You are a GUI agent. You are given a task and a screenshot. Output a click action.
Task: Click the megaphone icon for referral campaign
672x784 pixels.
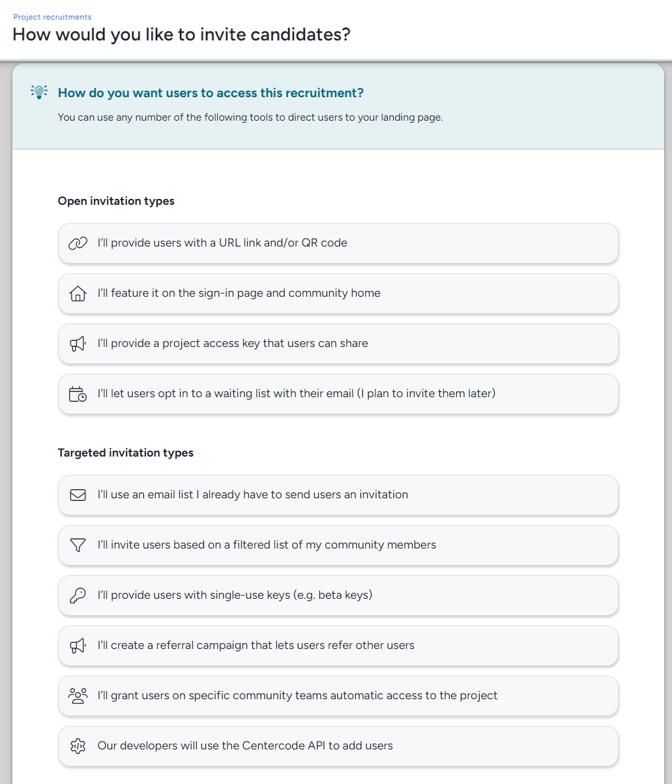(x=78, y=645)
